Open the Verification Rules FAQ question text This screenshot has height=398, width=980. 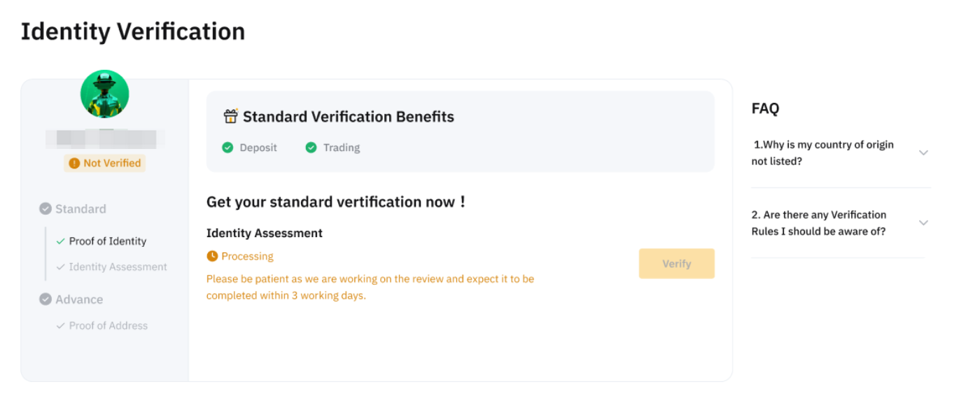point(818,223)
